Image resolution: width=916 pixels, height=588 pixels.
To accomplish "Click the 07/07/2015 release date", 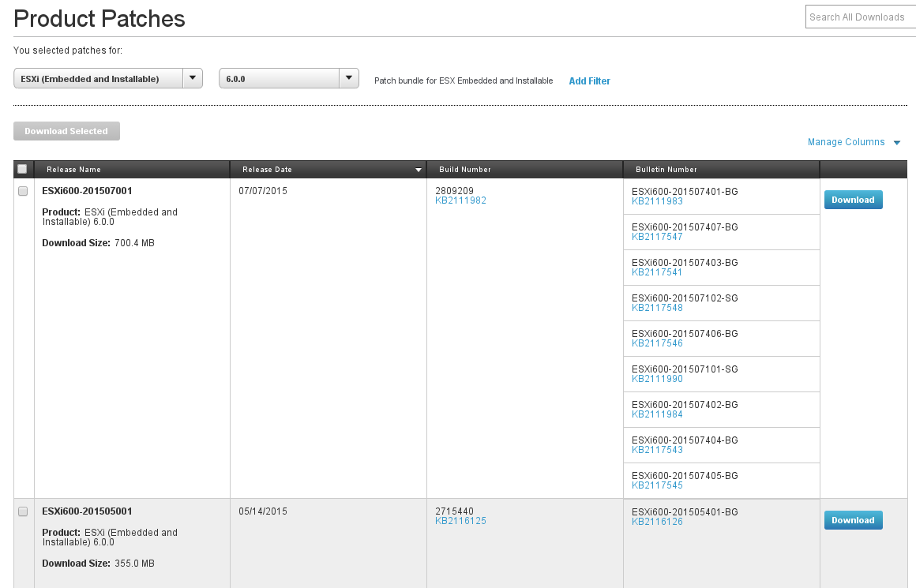I will click(263, 191).
